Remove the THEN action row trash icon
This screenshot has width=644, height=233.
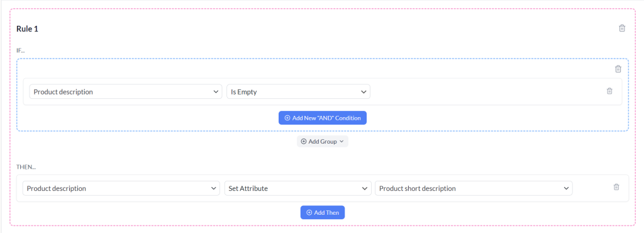[616, 187]
